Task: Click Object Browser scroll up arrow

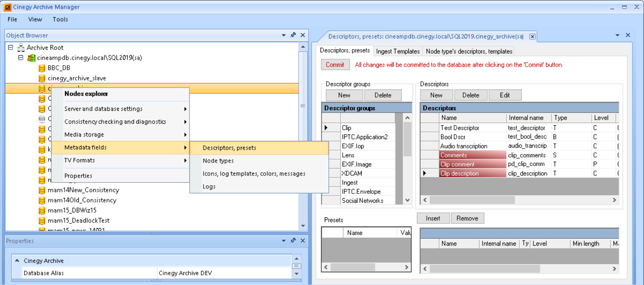Action: [x=303, y=47]
